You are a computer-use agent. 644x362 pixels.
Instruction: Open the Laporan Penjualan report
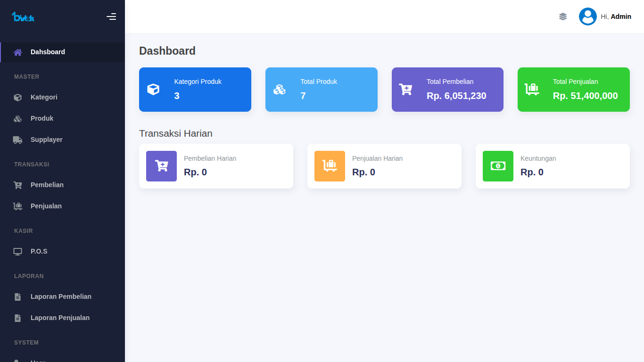60,318
